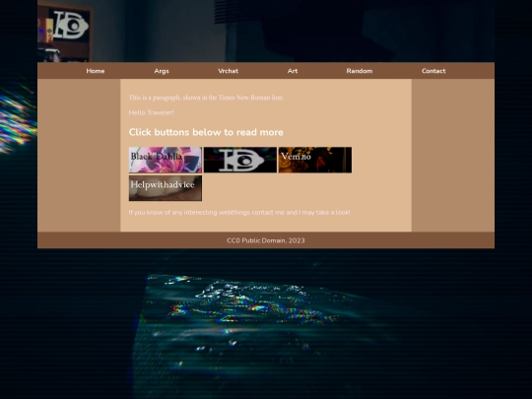Click the eye logo banner button
This screenshot has width=532, height=399.
point(240,160)
